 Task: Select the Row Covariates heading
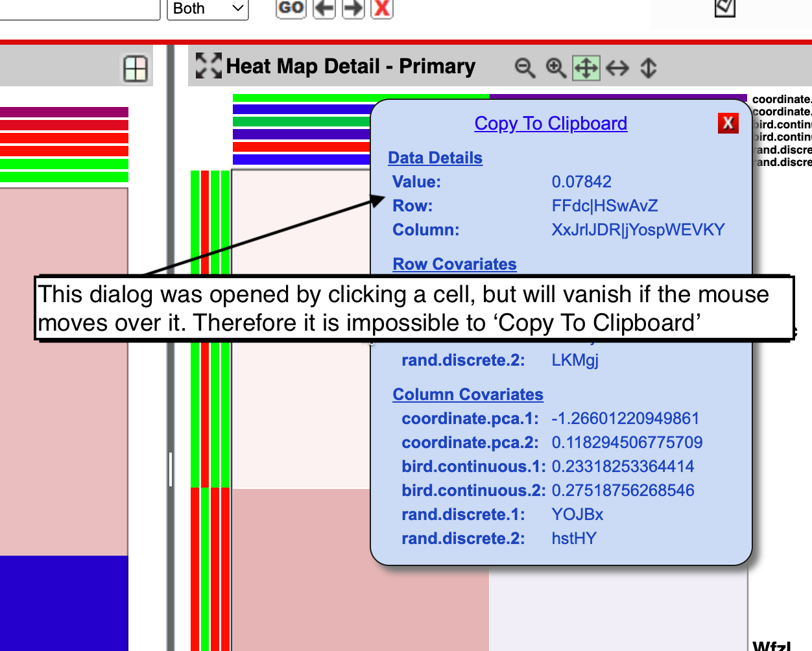click(454, 264)
